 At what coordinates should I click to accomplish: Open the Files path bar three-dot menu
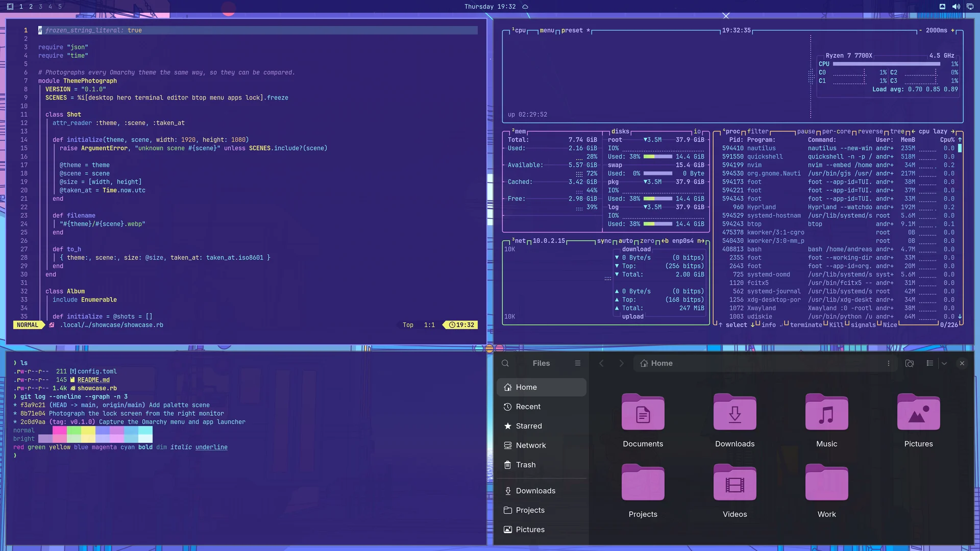888,363
